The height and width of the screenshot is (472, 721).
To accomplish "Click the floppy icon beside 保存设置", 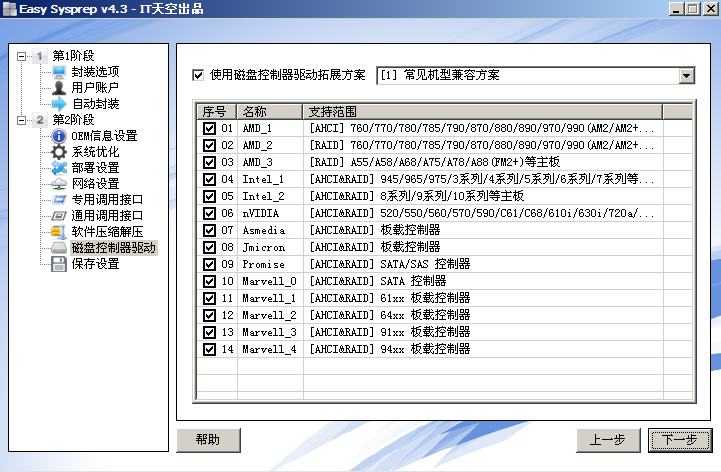I will coord(59,264).
